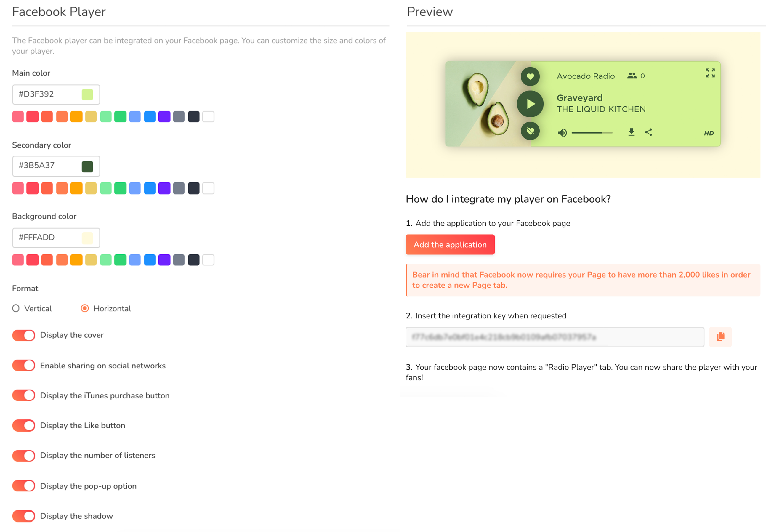Turn off Display the Like button
The height and width of the screenshot is (532, 766).
pos(24,425)
